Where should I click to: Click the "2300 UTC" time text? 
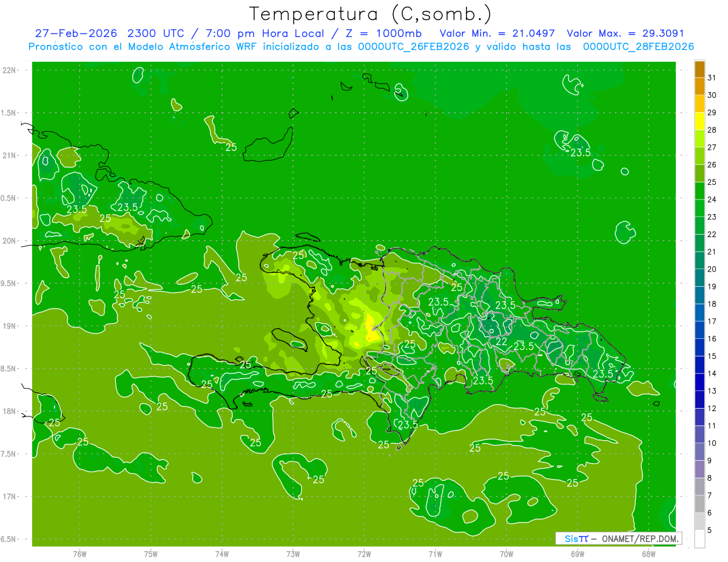(157, 33)
